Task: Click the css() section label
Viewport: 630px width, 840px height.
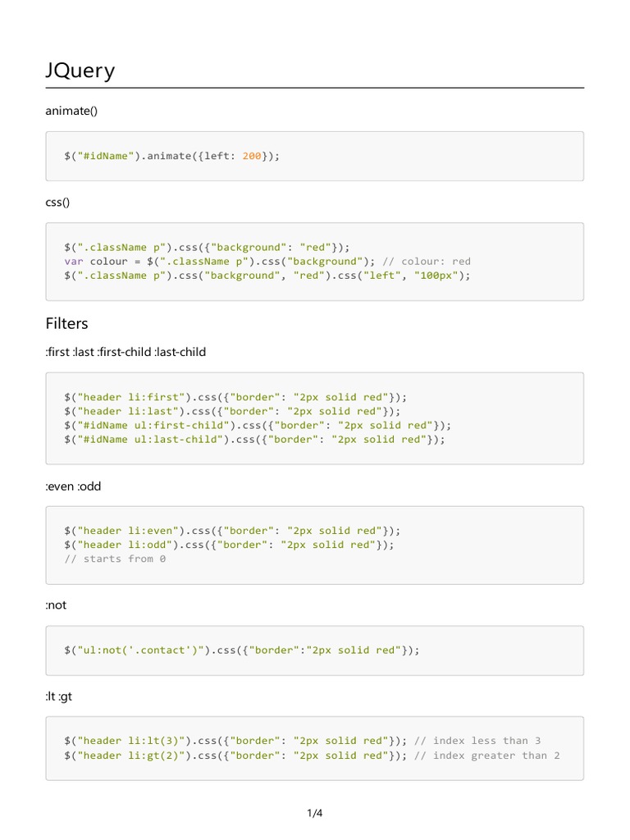Action: click(62, 201)
